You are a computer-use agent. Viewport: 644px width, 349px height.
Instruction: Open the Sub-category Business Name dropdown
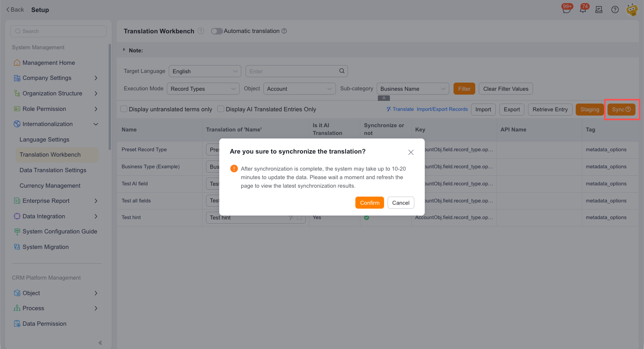[x=413, y=89]
